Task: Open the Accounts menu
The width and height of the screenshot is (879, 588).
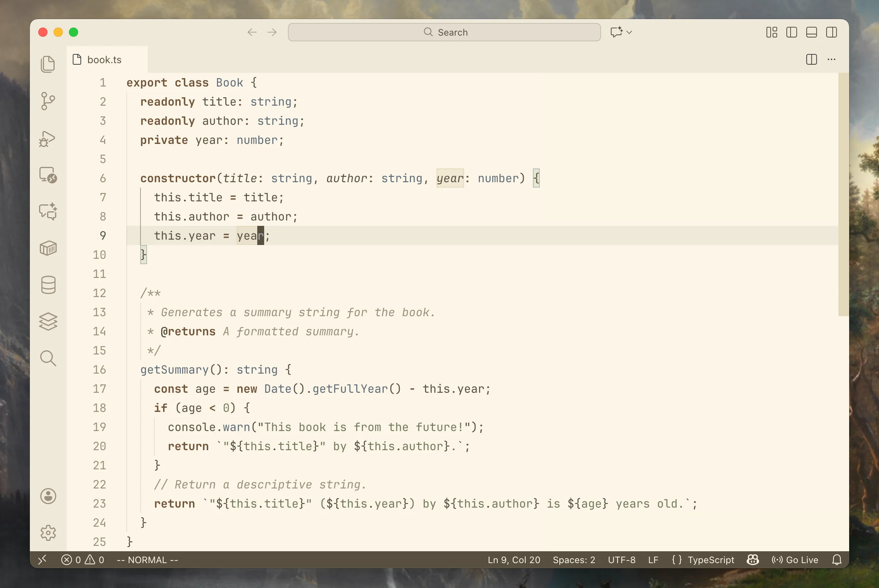Action: pos(48,496)
